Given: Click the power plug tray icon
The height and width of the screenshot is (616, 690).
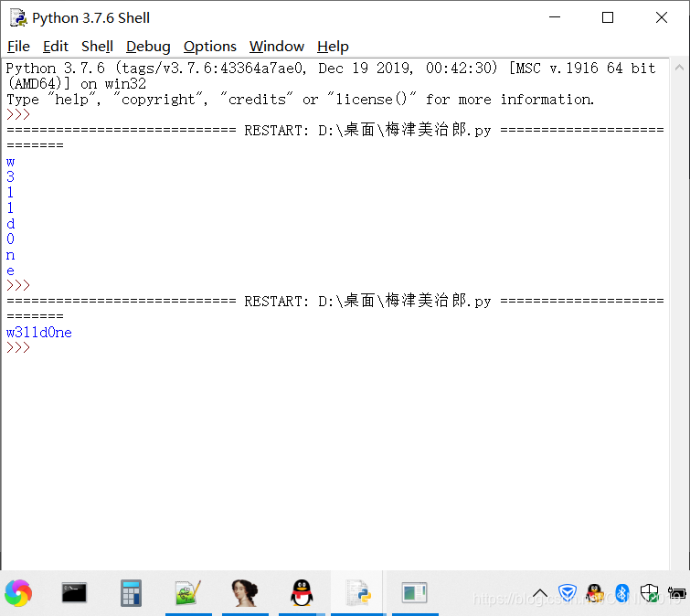Looking at the screenshot, I should (x=677, y=593).
